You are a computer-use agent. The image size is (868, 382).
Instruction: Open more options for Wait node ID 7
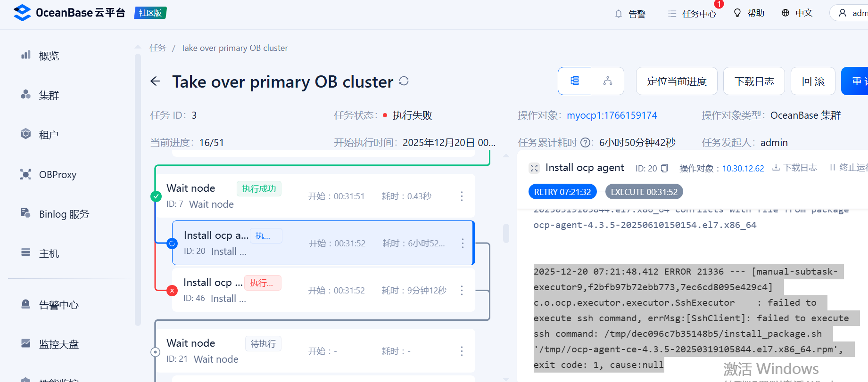[462, 196]
